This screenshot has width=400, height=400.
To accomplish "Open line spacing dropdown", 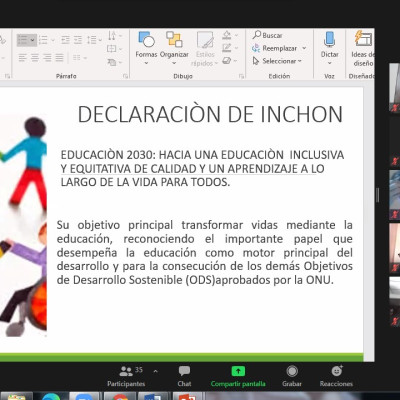I will 100,40.
